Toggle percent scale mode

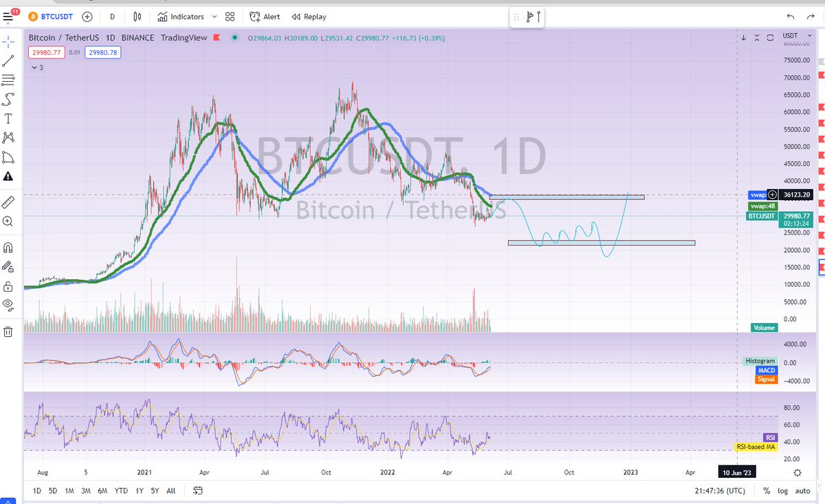click(767, 491)
